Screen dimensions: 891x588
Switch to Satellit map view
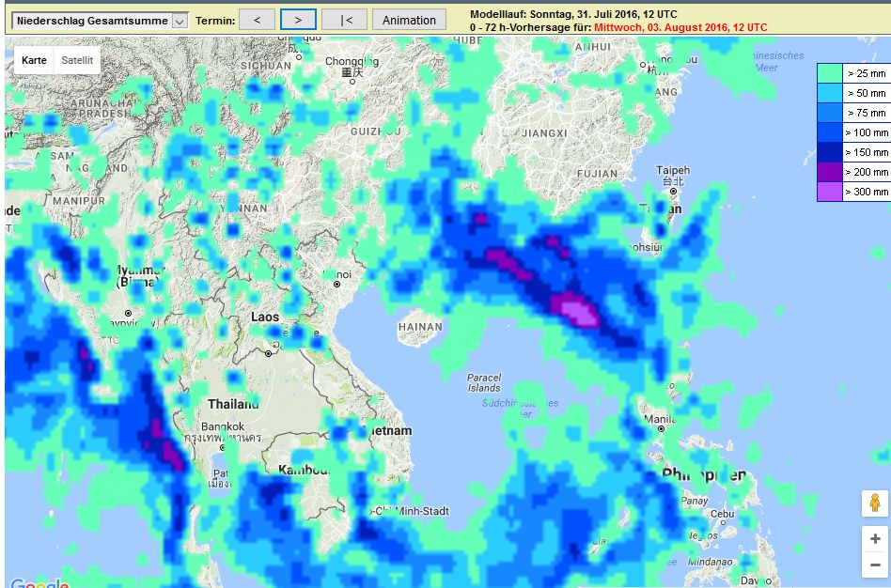click(77, 60)
